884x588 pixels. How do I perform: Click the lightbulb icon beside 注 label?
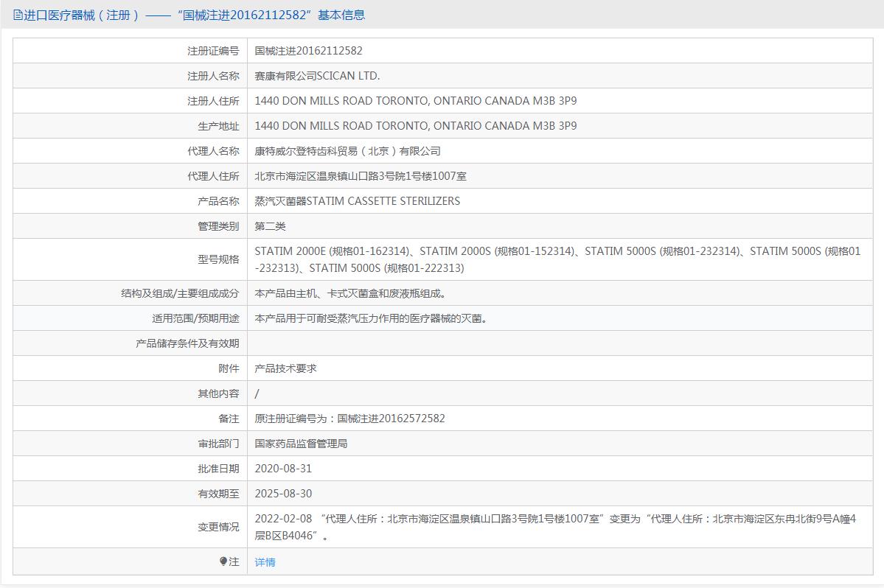click(x=223, y=561)
